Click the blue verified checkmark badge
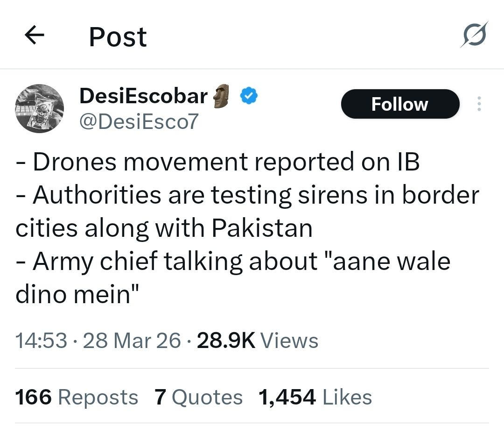 pyautogui.click(x=249, y=96)
